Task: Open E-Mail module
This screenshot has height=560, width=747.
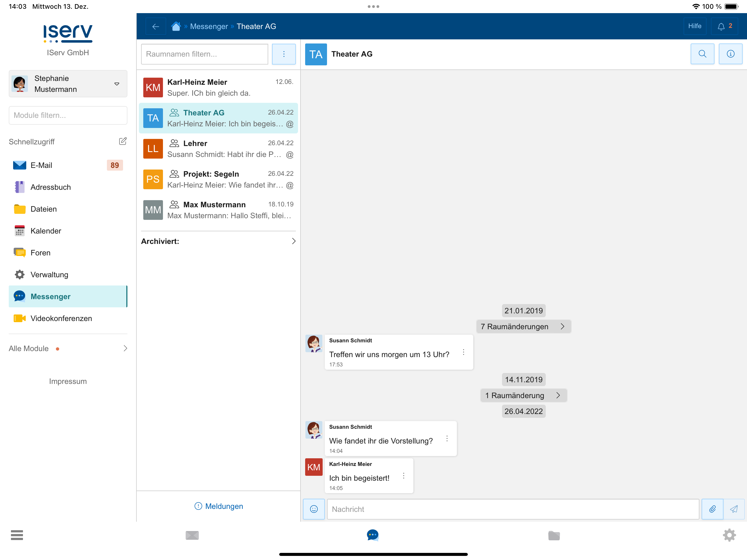Action: pos(68,165)
